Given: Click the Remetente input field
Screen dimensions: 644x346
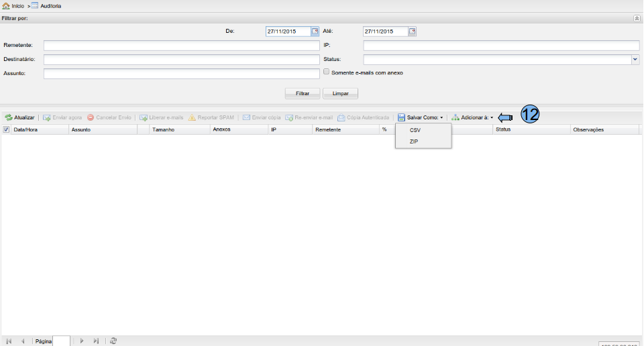Looking at the screenshot, I should 181,46.
